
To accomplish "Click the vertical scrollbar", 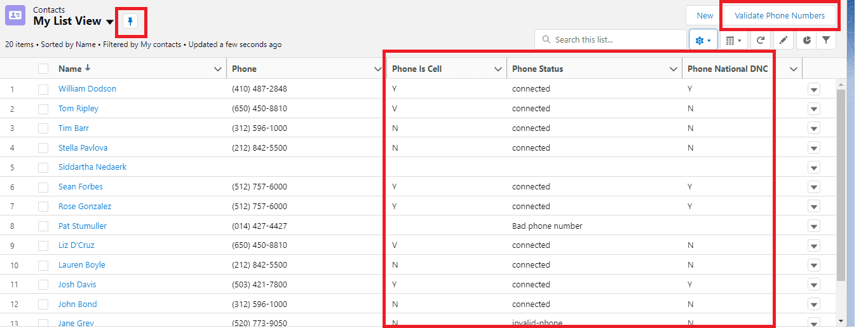I will tap(841, 184).
